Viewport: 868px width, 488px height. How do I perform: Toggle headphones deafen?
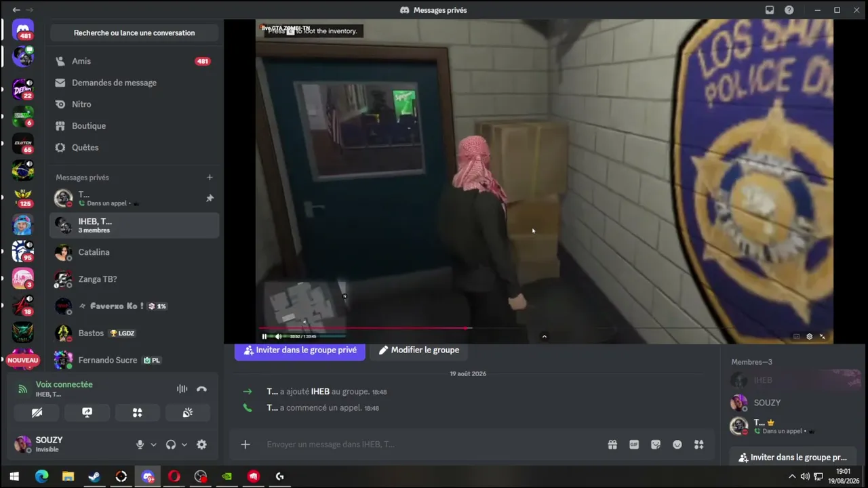pos(171,445)
